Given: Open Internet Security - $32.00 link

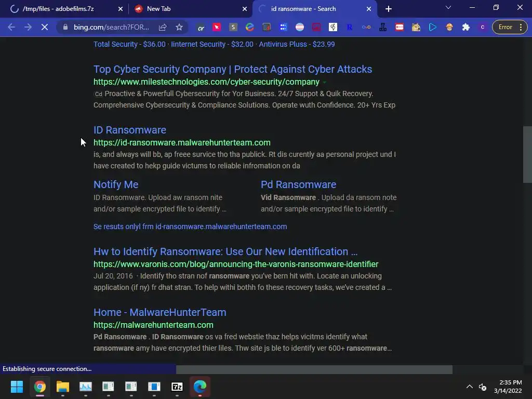Looking at the screenshot, I should [x=212, y=44].
